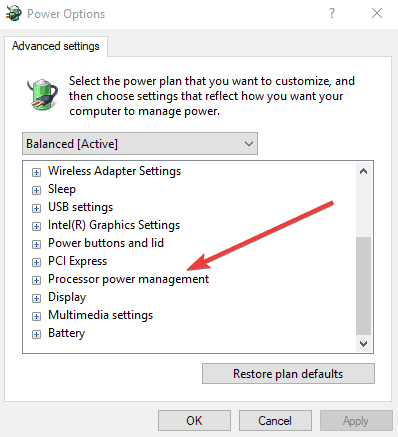The height and width of the screenshot is (437, 398).
Task: Expand the Sleep plus icon
Action: (36, 190)
